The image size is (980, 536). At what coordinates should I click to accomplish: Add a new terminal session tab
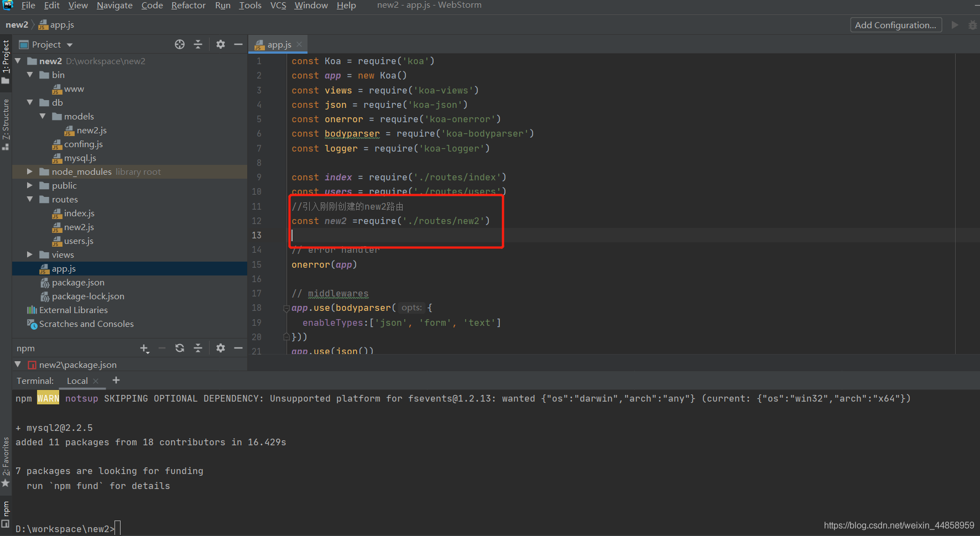[116, 381]
